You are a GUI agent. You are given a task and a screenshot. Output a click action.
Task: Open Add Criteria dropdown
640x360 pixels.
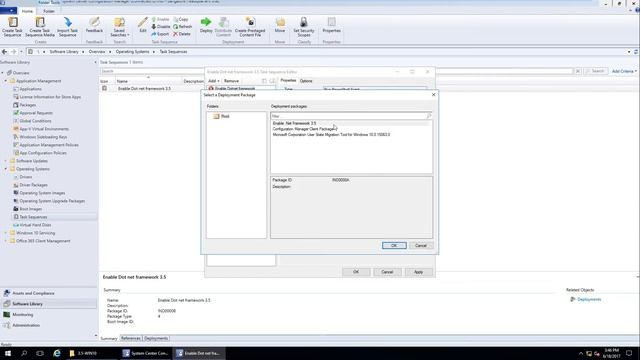(x=624, y=71)
